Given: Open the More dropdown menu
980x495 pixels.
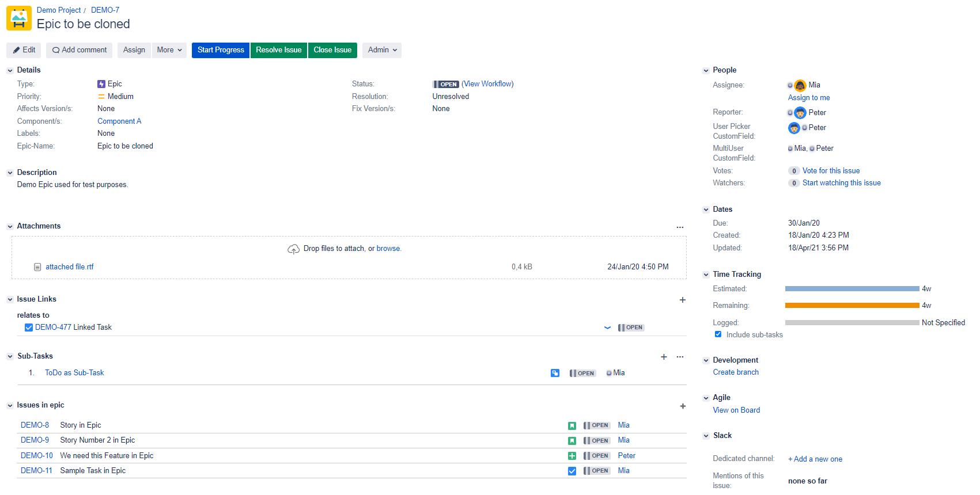Looking at the screenshot, I should 169,50.
